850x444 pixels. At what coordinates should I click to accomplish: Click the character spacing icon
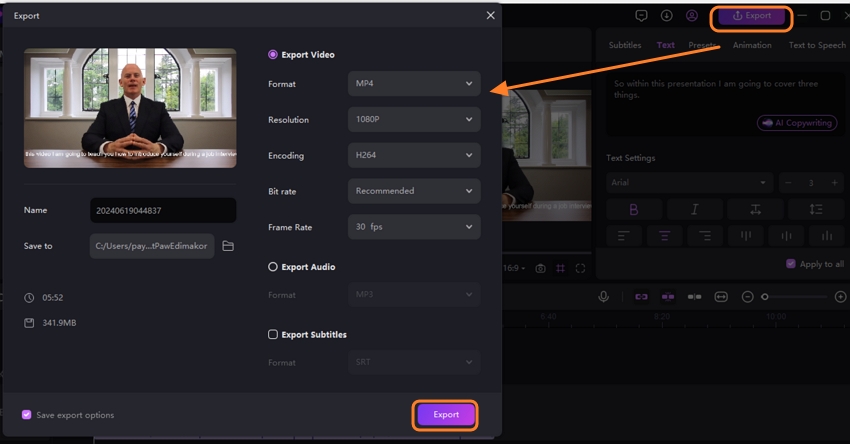755,209
